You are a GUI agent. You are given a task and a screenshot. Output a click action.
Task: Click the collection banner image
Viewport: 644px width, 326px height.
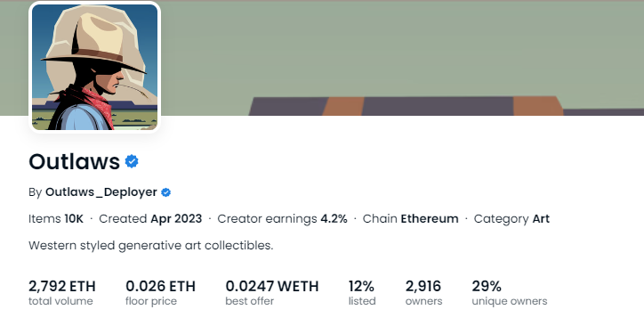402,58
